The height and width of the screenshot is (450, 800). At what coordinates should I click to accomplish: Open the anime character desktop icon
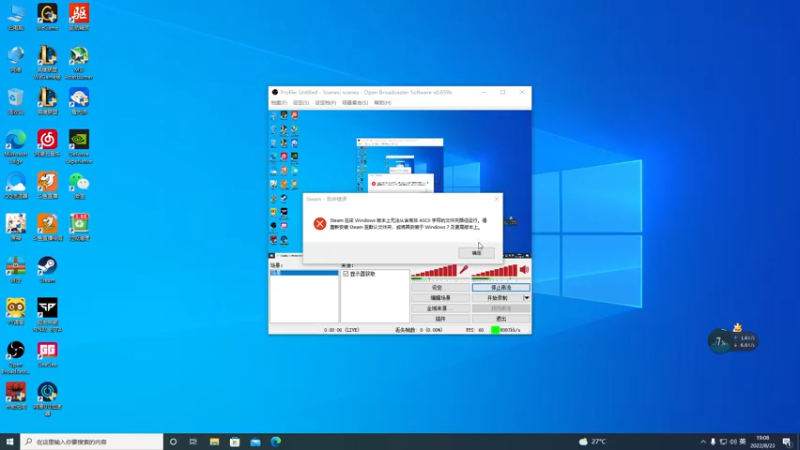tap(16, 228)
